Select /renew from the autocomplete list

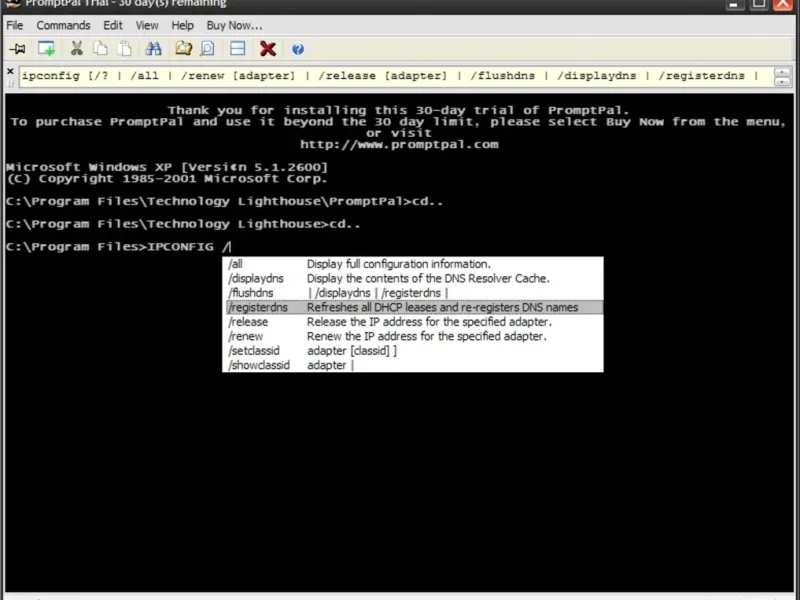point(413,336)
